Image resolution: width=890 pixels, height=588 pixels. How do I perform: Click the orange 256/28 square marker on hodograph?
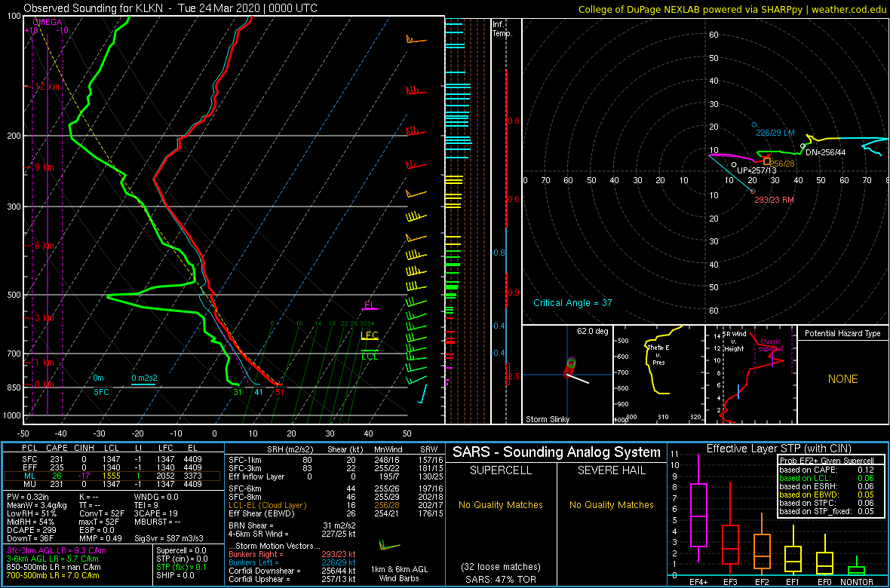click(767, 162)
